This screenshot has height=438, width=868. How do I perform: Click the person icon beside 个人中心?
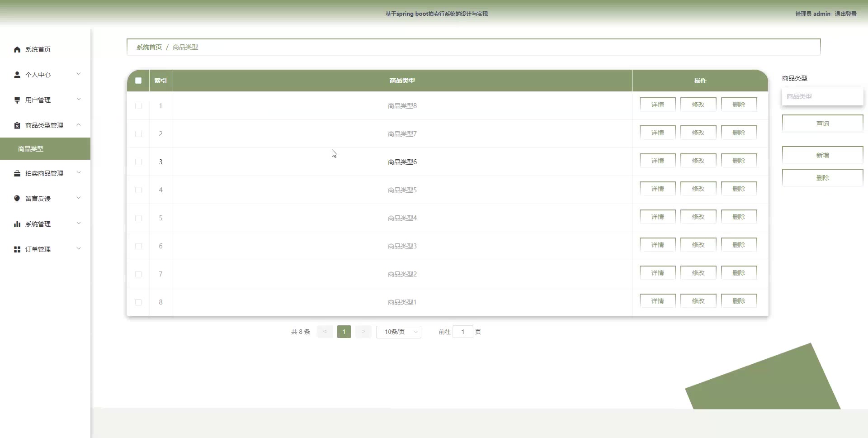coord(17,75)
